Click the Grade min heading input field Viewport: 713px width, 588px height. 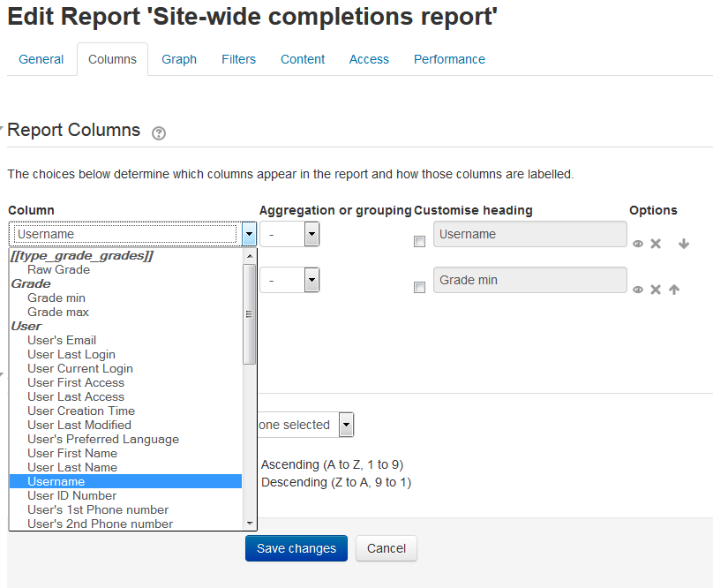530,280
